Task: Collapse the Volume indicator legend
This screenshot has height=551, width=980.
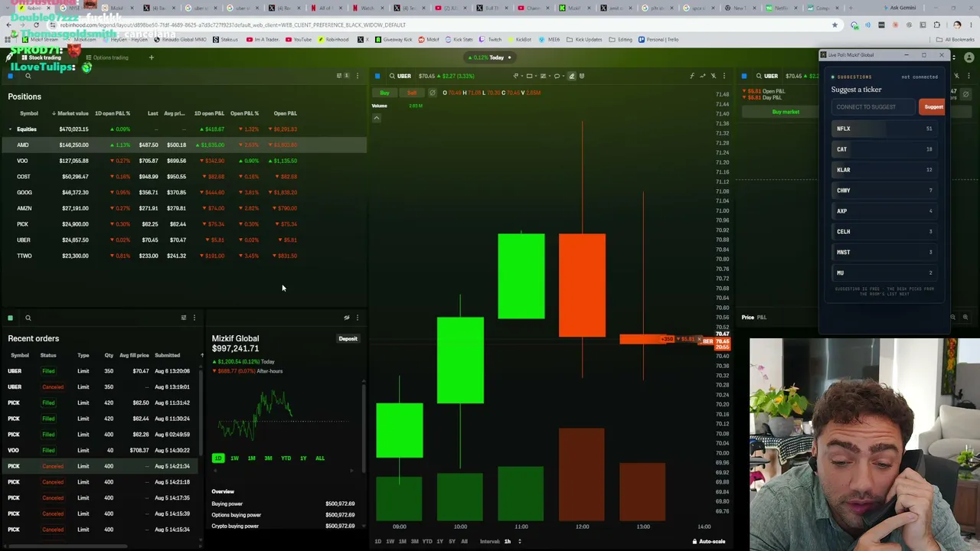Action: (x=376, y=118)
